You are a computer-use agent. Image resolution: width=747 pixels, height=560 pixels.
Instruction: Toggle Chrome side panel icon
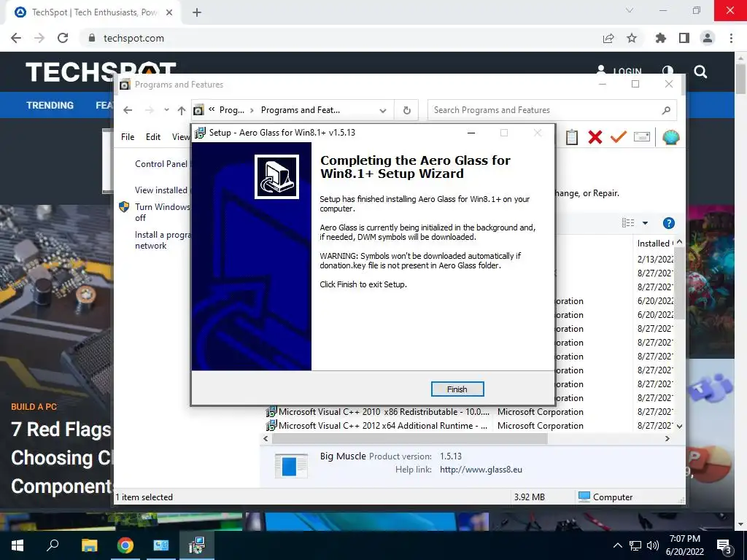[684, 38]
